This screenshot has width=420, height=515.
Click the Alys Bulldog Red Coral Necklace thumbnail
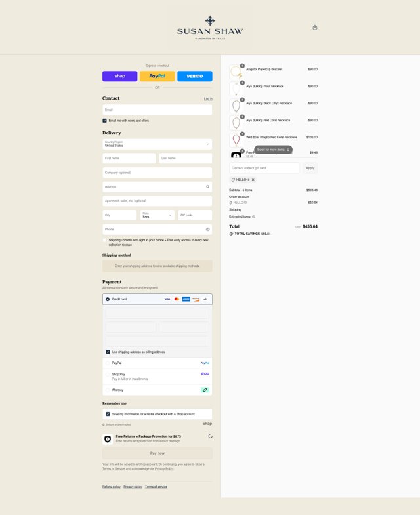pyautogui.click(x=236, y=123)
